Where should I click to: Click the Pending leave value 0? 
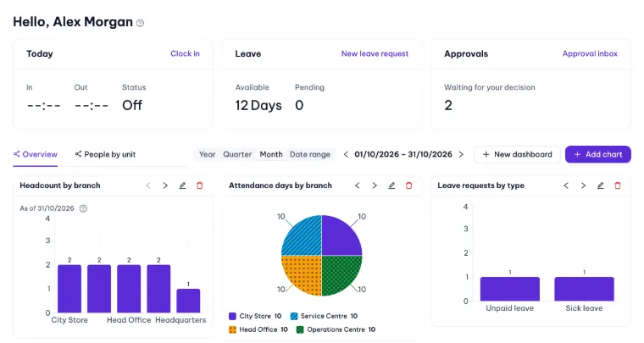pyautogui.click(x=299, y=106)
